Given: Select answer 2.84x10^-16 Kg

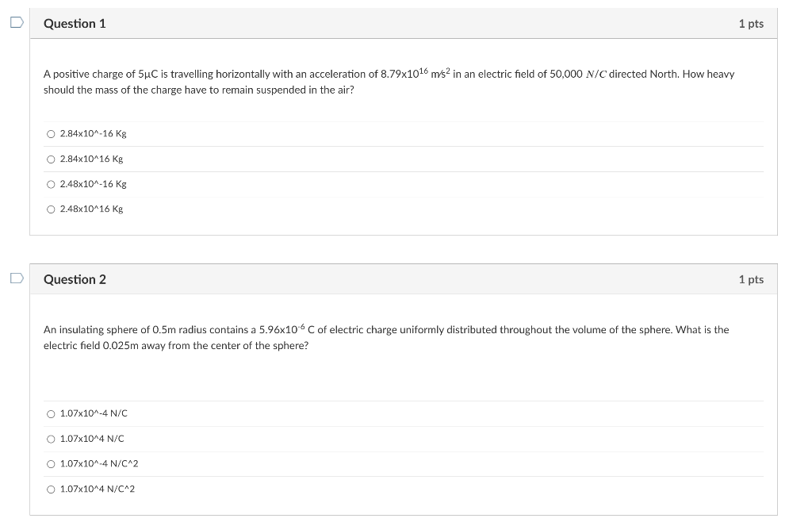Looking at the screenshot, I should pos(51,134).
